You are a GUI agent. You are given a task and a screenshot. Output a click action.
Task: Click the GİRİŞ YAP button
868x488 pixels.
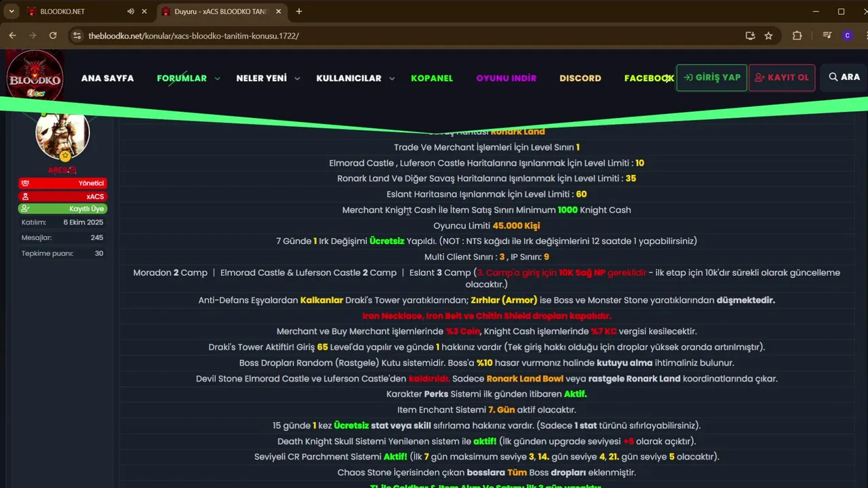(x=711, y=78)
